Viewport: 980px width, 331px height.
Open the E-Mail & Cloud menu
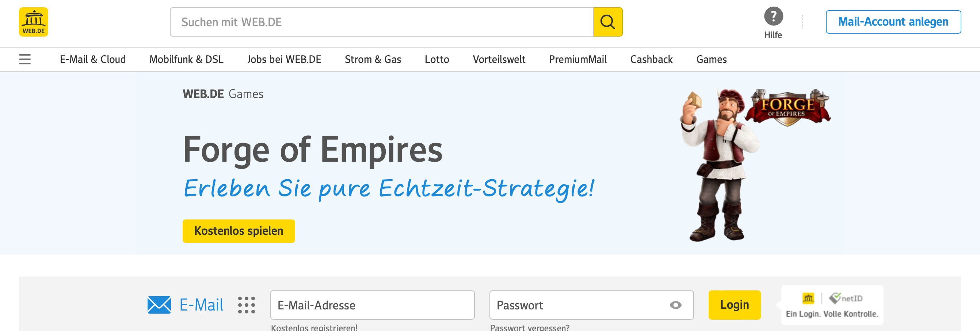click(93, 59)
